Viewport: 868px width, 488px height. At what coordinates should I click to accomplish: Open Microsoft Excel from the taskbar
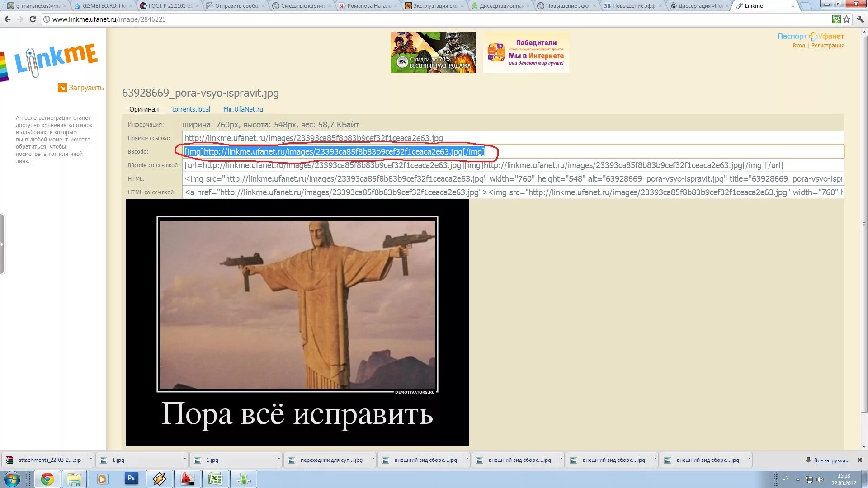tap(216, 479)
